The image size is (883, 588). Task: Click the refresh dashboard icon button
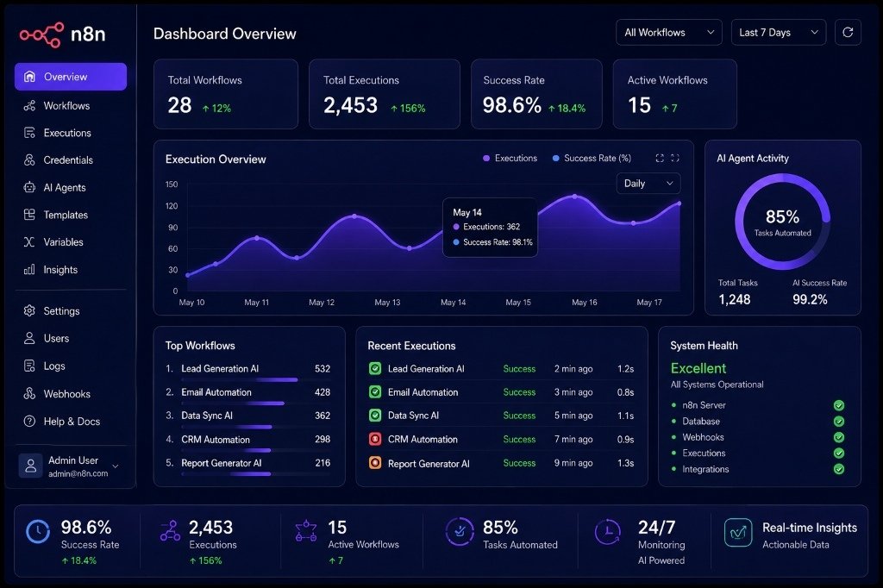tap(848, 33)
